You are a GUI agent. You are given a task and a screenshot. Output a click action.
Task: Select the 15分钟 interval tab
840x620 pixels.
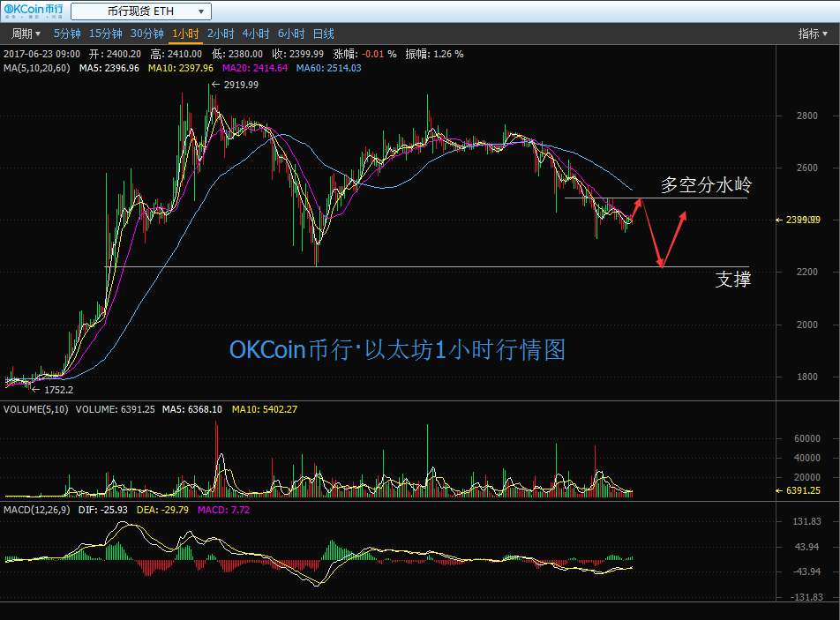(x=105, y=34)
